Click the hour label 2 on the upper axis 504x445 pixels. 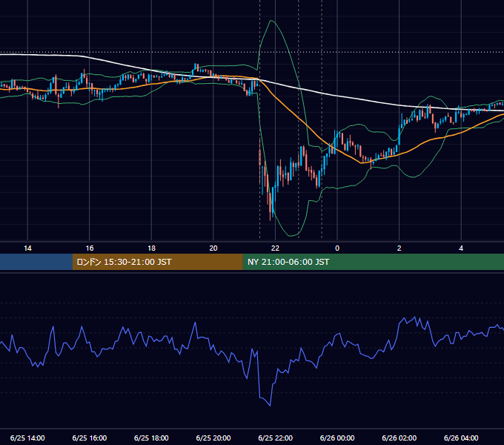point(399,248)
